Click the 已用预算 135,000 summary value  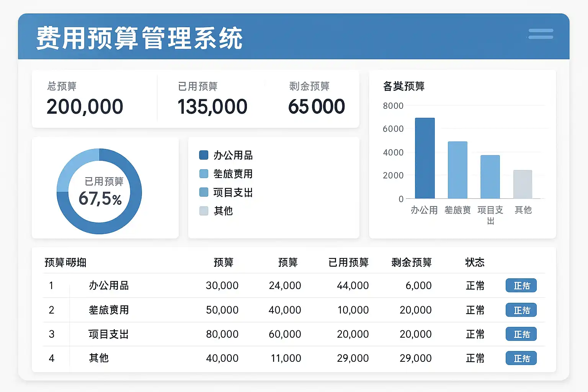pos(212,106)
